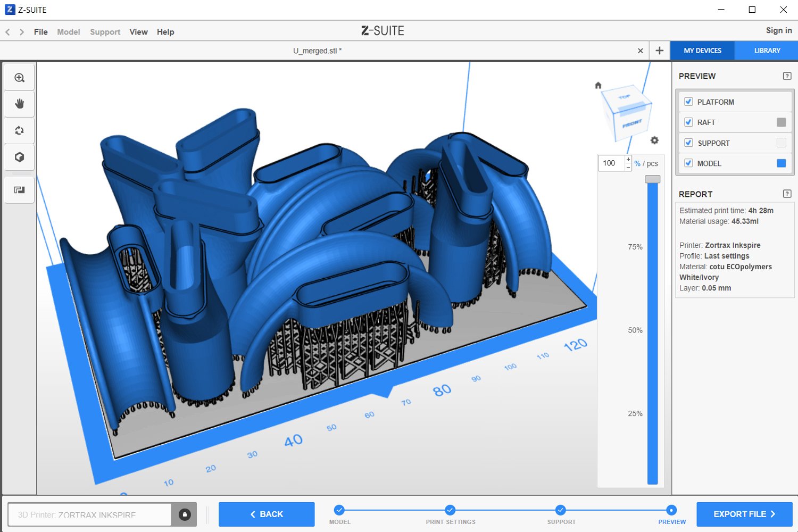Open the layer view tool icon
The height and width of the screenshot is (532, 798).
[20, 190]
